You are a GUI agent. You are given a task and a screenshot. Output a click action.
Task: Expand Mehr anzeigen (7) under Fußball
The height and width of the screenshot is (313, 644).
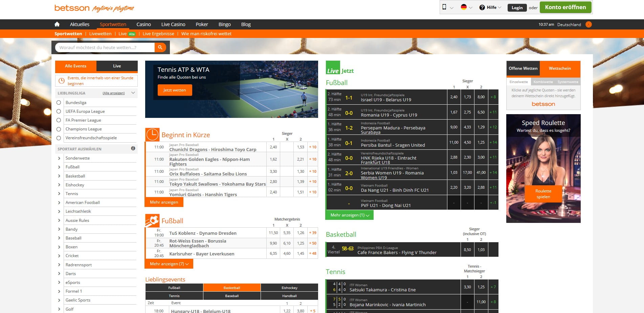(x=169, y=264)
